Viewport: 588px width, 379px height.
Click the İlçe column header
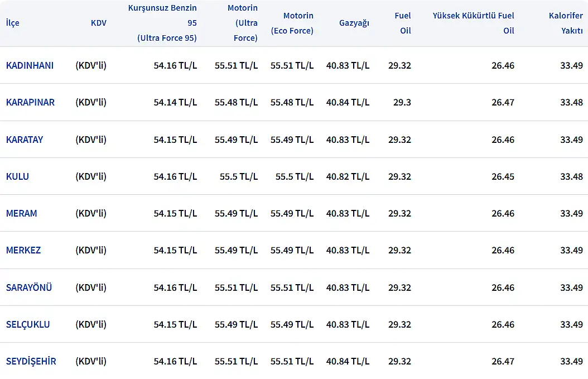[x=12, y=23]
